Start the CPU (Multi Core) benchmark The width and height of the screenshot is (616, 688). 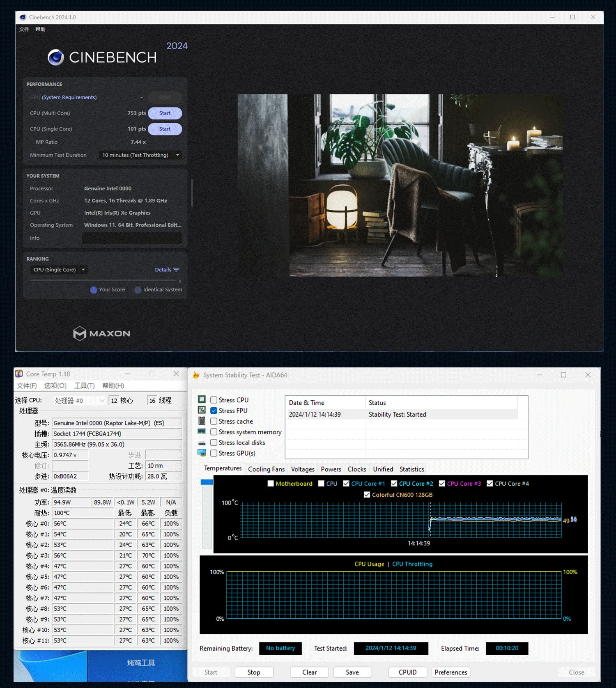tap(165, 113)
